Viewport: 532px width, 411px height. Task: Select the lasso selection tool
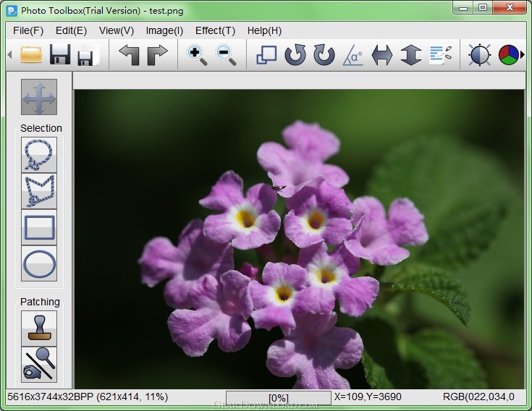coord(39,155)
